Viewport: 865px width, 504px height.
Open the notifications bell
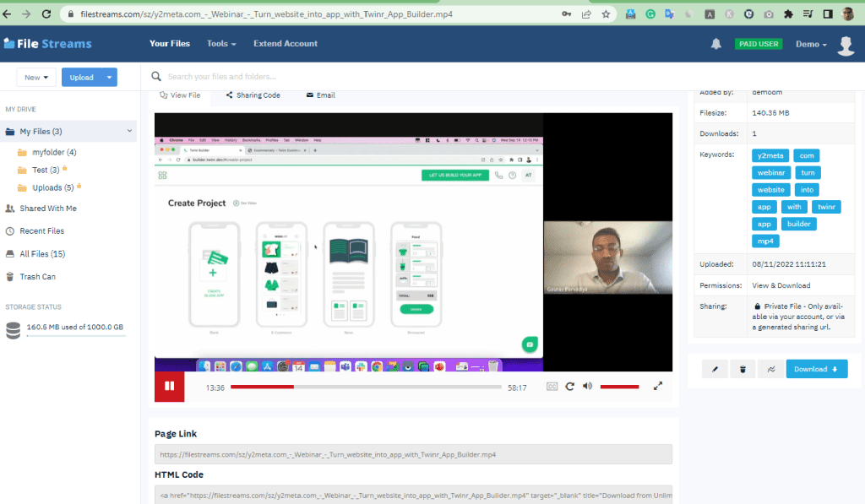716,44
